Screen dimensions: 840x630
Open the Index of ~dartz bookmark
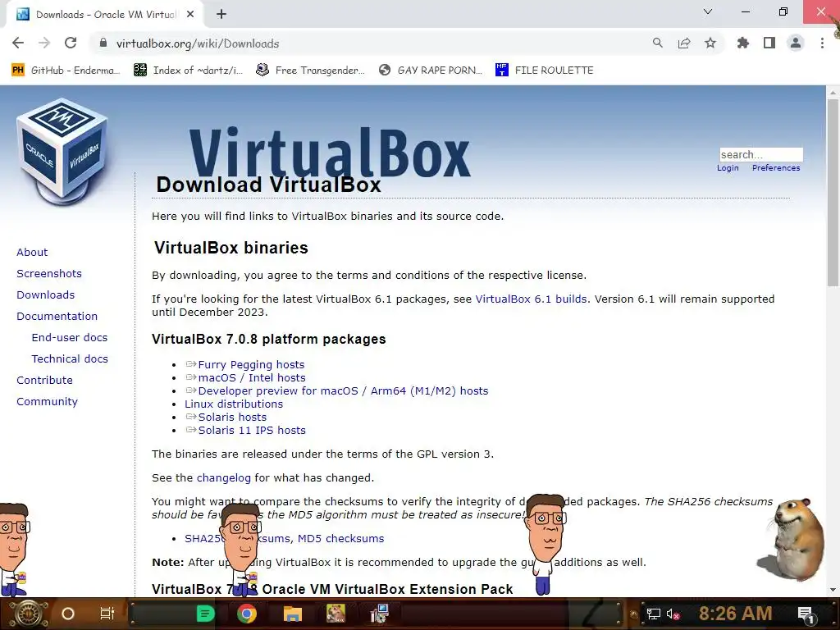pyautogui.click(x=189, y=71)
